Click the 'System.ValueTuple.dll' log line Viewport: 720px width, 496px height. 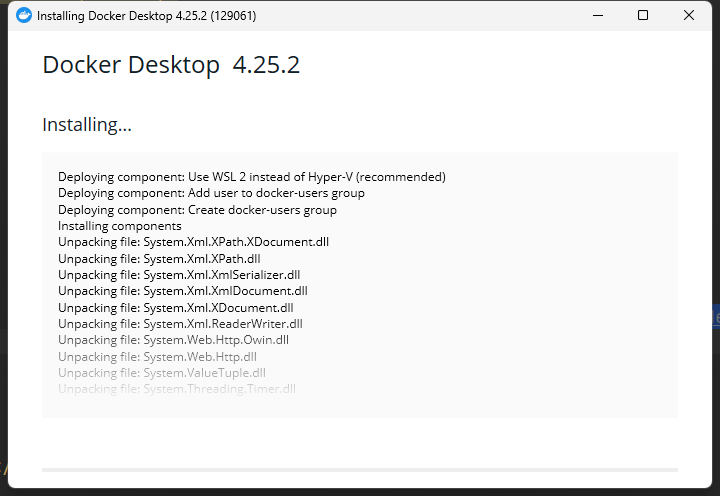162,373
